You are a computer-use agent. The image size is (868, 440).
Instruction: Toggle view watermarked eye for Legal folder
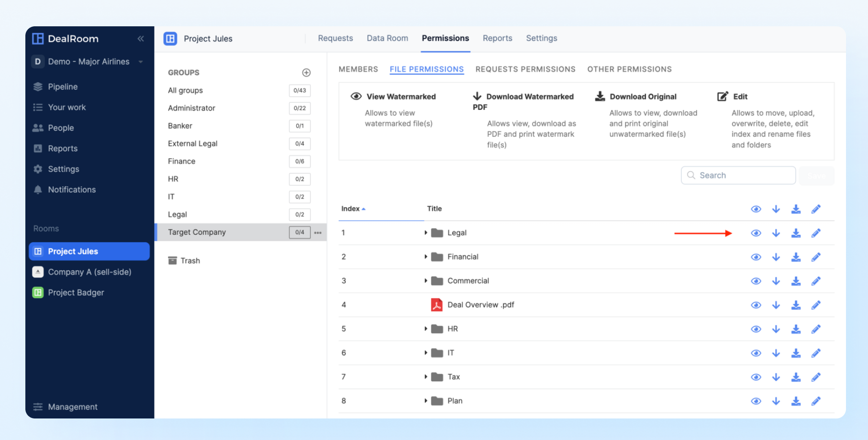pos(756,233)
